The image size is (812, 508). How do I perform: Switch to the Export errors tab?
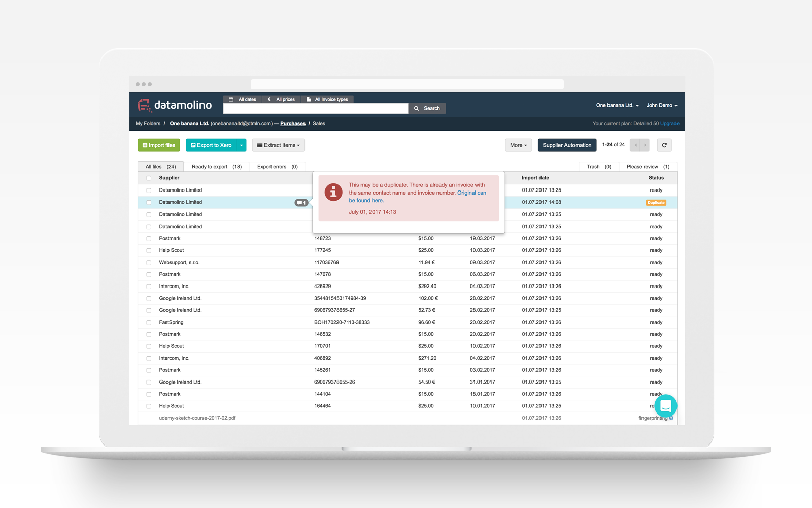click(278, 167)
